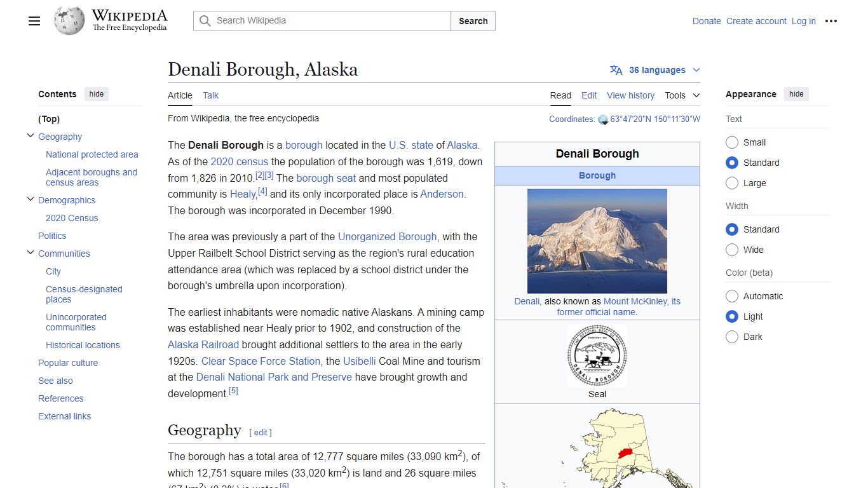
Task: Go to See also contents entry
Action: pos(55,381)
